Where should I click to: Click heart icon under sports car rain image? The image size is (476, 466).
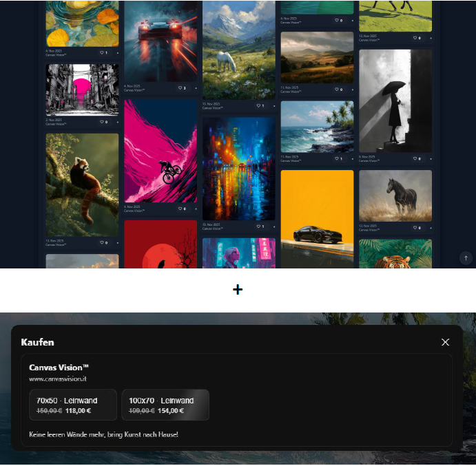(x=180, y=88)
